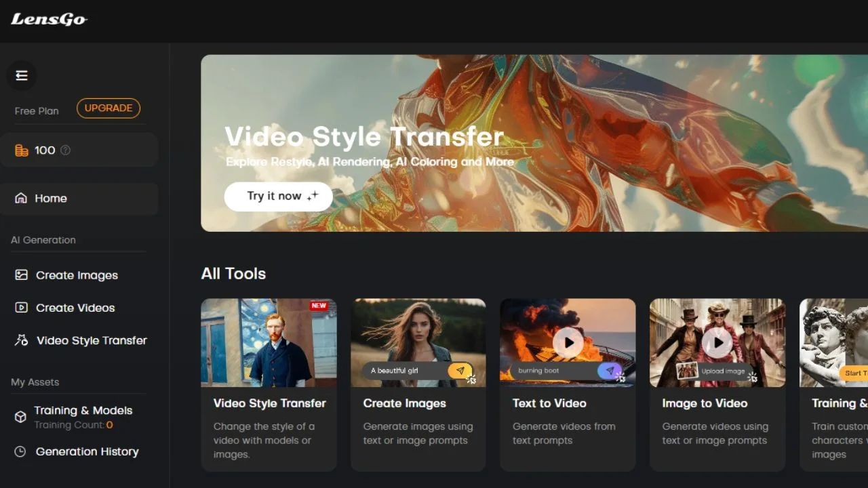Click the Generation History clock icon

[x=20, y=451]
